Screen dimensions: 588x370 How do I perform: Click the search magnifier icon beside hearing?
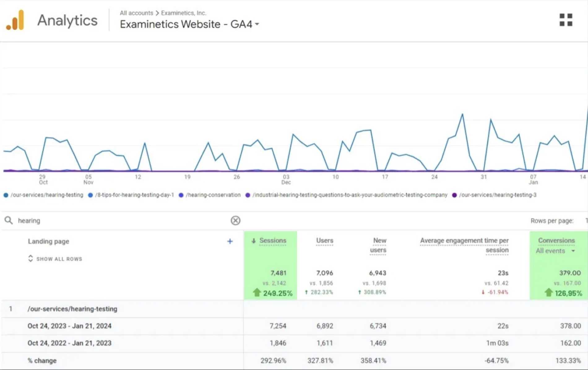[9, 221]
